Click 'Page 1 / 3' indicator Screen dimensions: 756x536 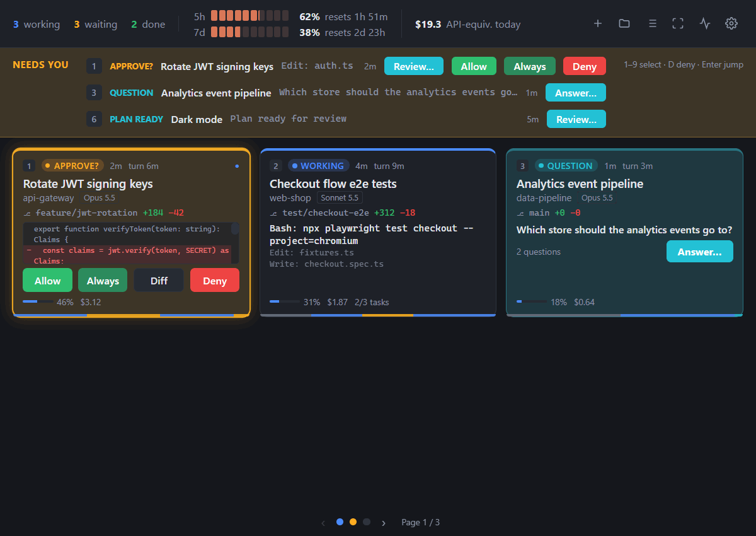(x=420, y=523)
